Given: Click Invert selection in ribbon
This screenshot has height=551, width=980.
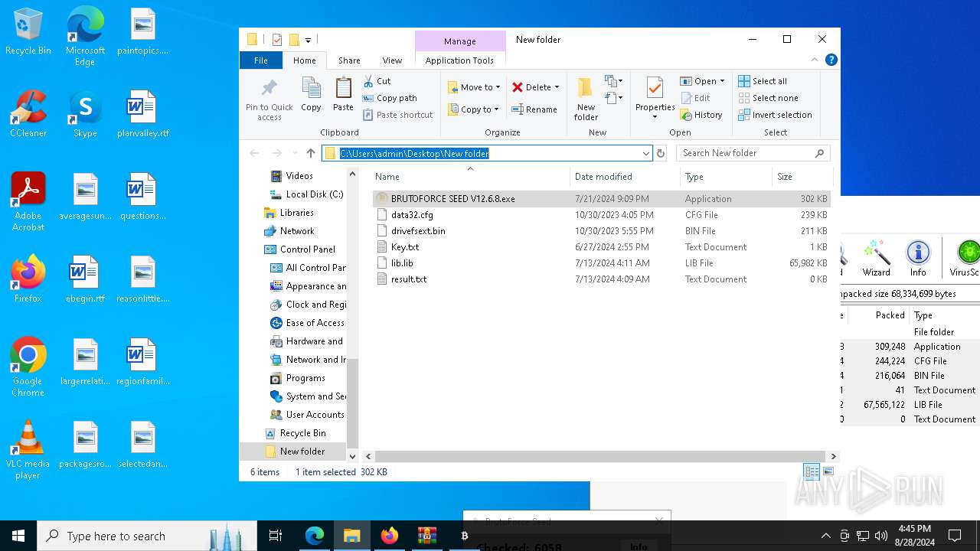Looking at the screenshot, I should pyautogui.click(x=775, y=115).
